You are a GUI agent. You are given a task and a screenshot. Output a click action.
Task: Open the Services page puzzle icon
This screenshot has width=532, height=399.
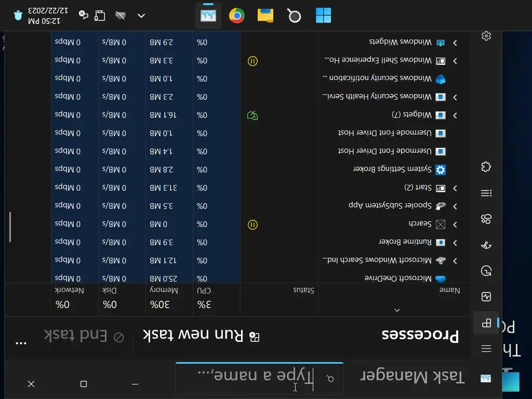[486, 167]
